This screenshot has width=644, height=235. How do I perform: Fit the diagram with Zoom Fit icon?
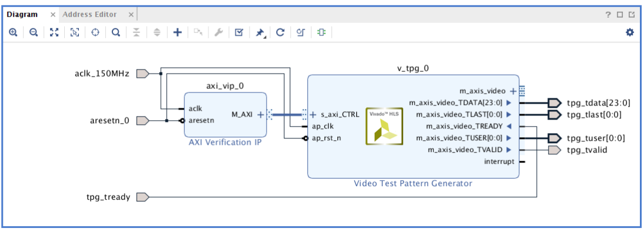point(54,32)
